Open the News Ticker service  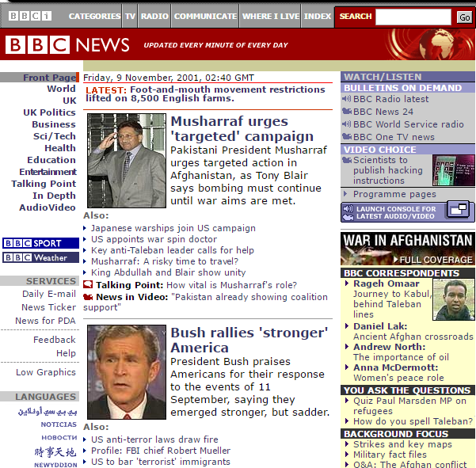pos(48,307)
